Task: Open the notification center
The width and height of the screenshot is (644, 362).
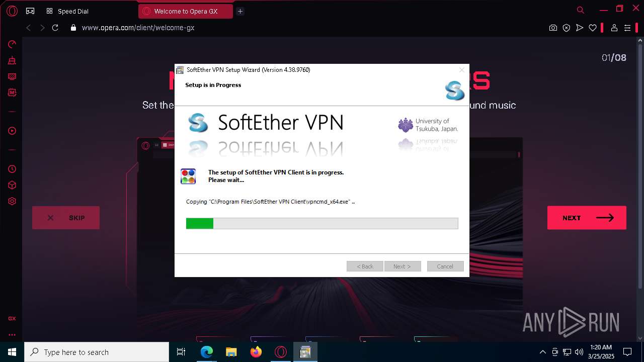Action: pos(627,352)
